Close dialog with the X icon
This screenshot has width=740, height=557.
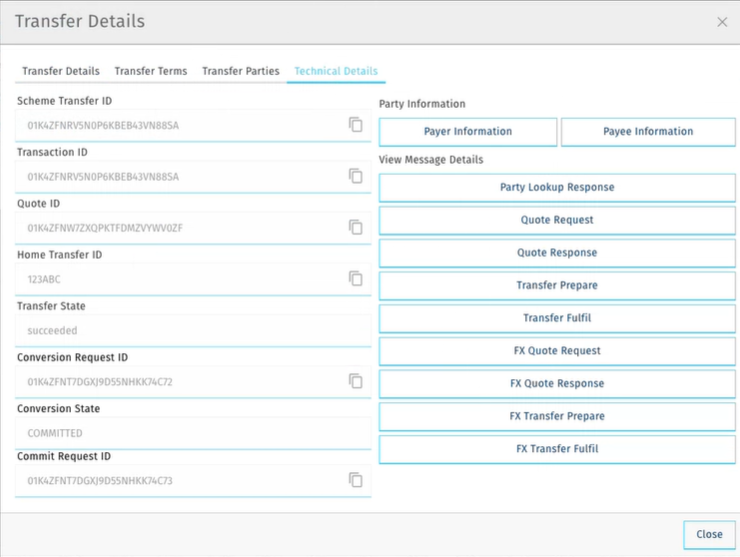[722, 22]
